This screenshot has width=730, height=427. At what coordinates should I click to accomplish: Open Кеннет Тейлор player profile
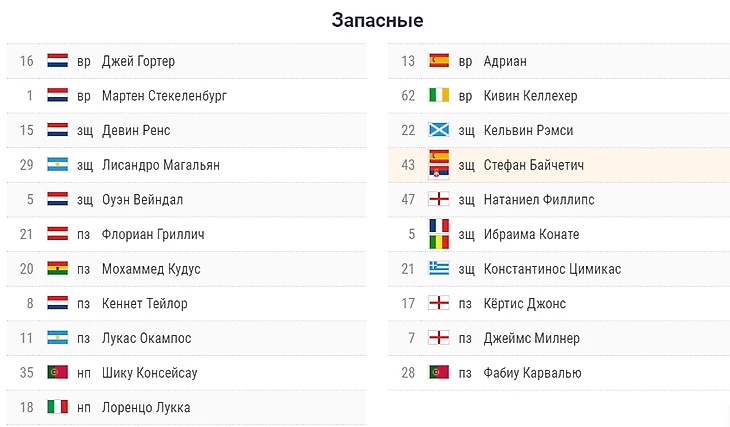(144, 303)
